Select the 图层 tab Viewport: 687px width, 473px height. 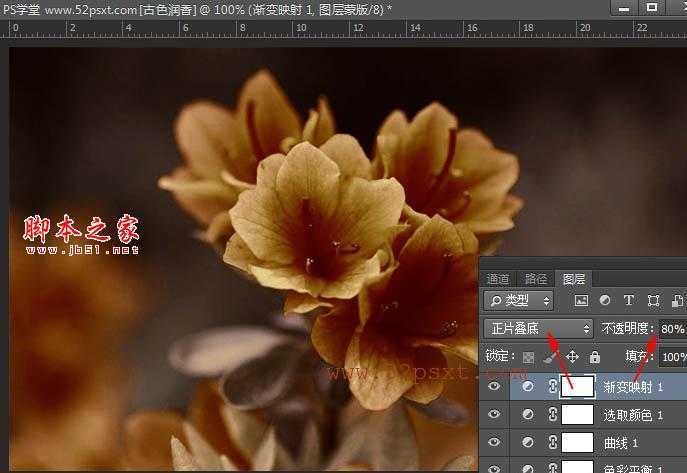click(x=574, y=279)
